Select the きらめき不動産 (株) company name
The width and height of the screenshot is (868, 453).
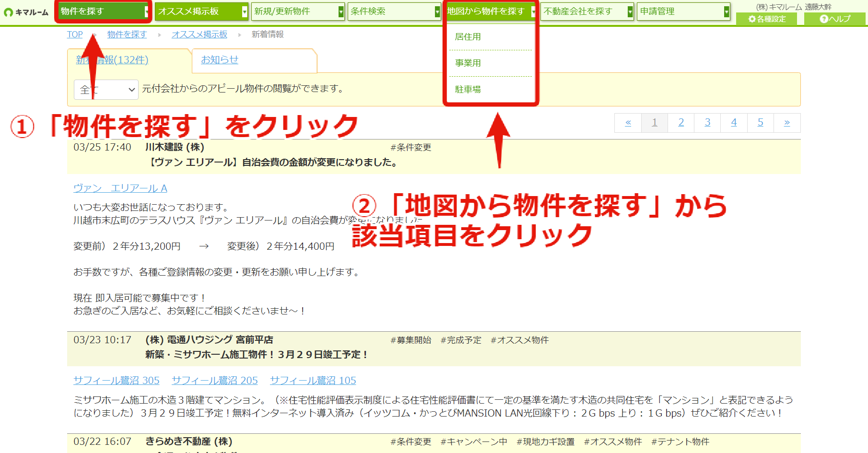click(189, 441)
